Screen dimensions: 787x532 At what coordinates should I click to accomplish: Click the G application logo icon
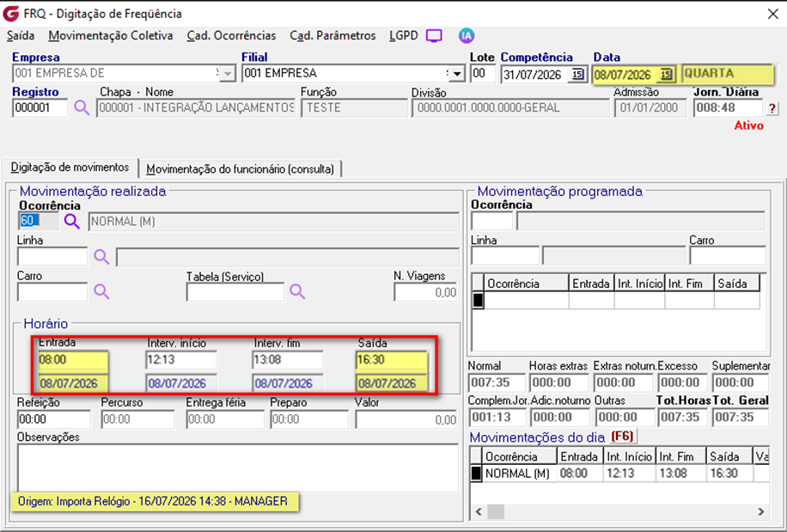coord(10,13)
